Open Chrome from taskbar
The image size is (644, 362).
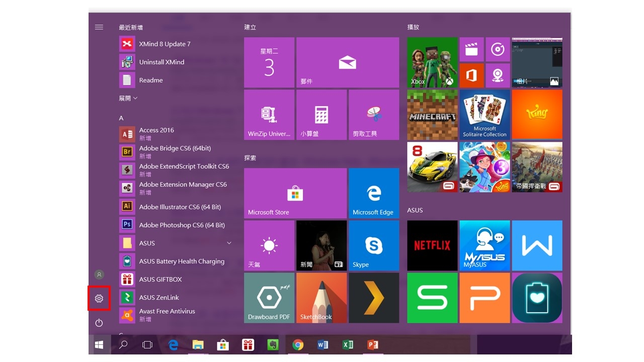[298, 345]
